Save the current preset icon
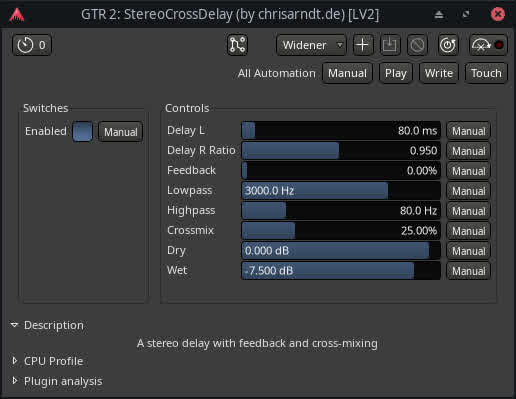 tap(390, 45)
